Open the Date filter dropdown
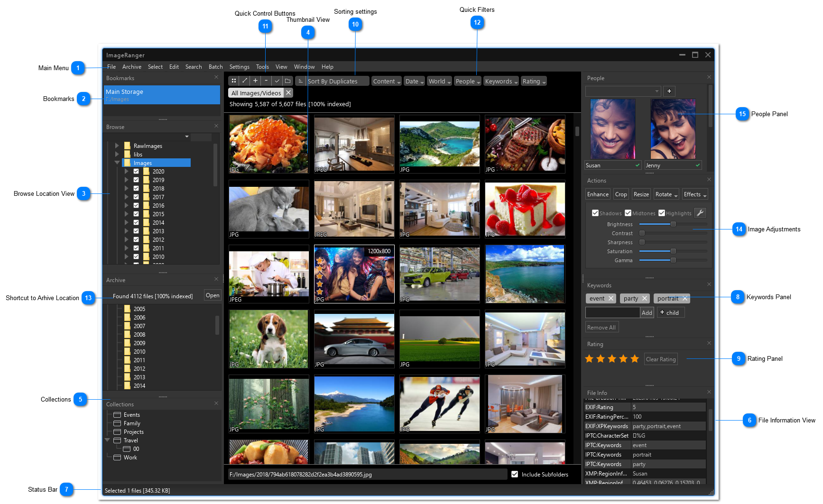This screenshot has height=504, width=823. tap(414, 81)
